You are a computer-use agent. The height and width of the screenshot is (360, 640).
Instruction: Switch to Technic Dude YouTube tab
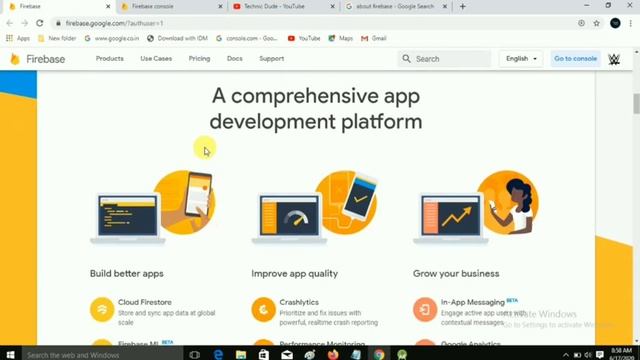tap(284, 7)
